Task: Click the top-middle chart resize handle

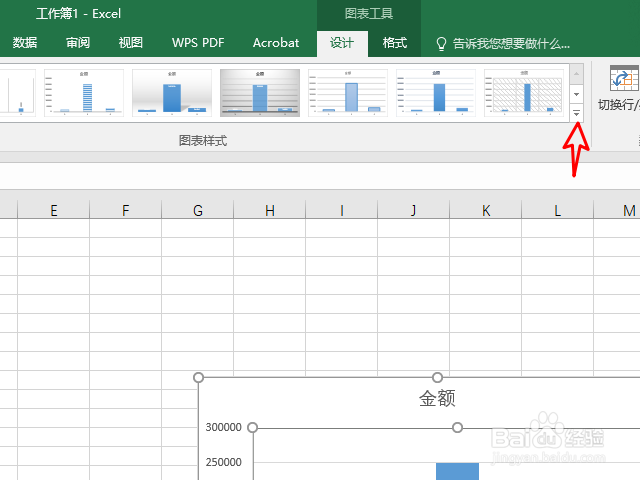Action: pos(438,378)
